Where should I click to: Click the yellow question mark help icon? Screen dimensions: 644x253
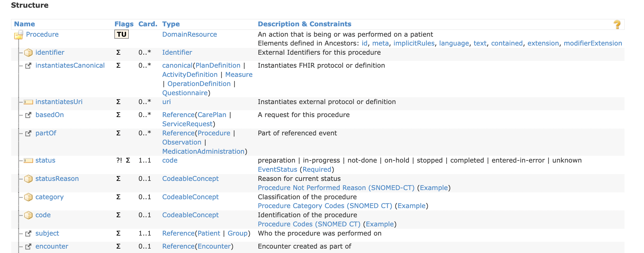coord(617,25)
